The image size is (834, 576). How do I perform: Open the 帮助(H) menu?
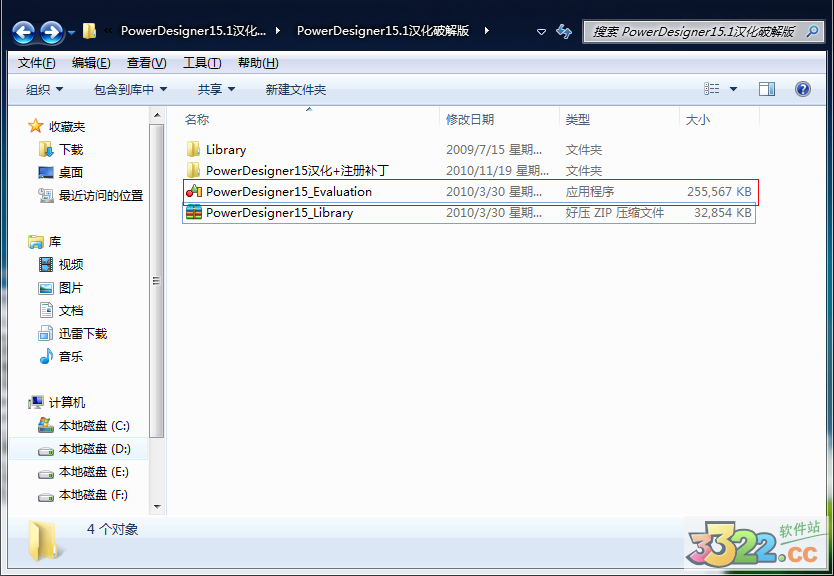tap(258, 63)
